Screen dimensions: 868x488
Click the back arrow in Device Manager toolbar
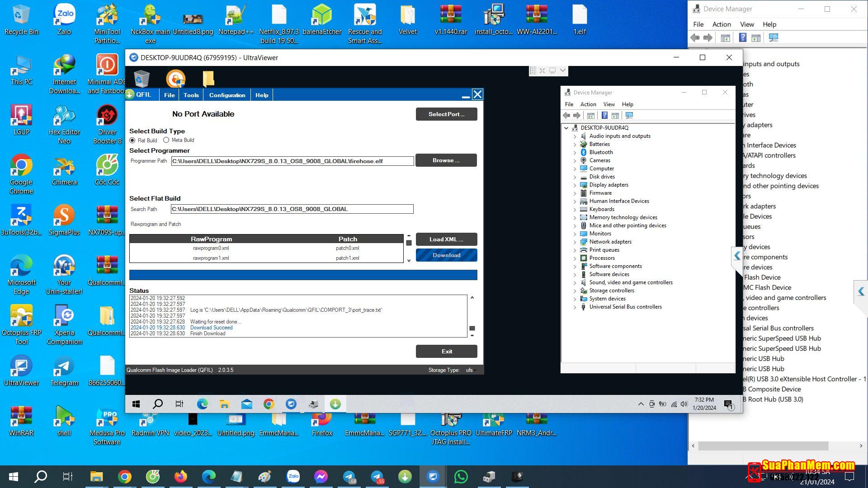click(566, 116)
